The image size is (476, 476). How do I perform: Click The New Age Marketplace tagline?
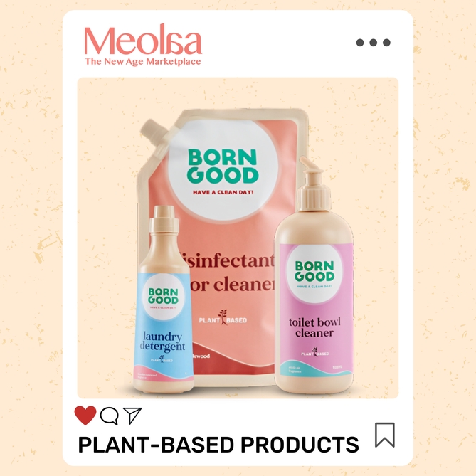click(x=143, y=62)
